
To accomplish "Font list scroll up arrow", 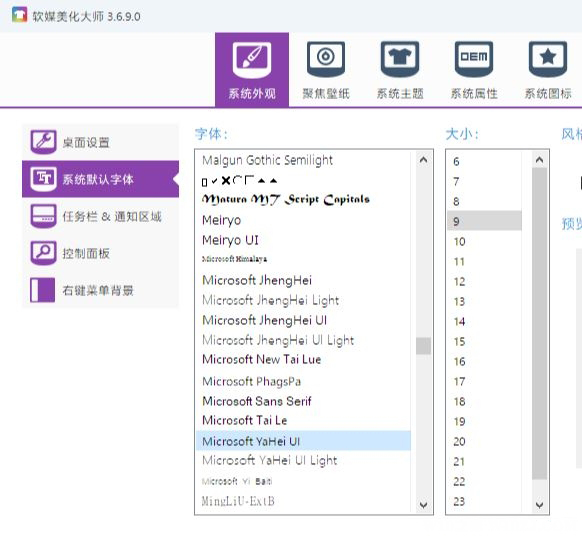I will (423, 160).
